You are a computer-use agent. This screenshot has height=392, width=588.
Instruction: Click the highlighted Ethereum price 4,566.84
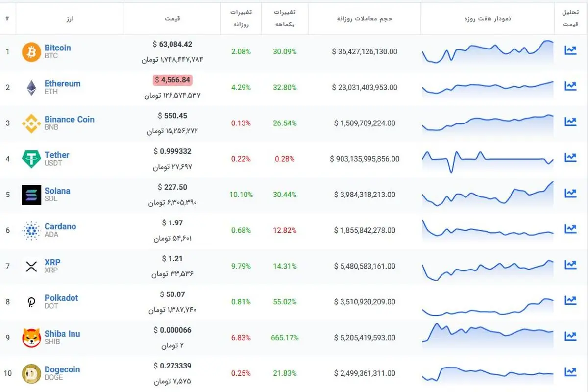[172, 80]
